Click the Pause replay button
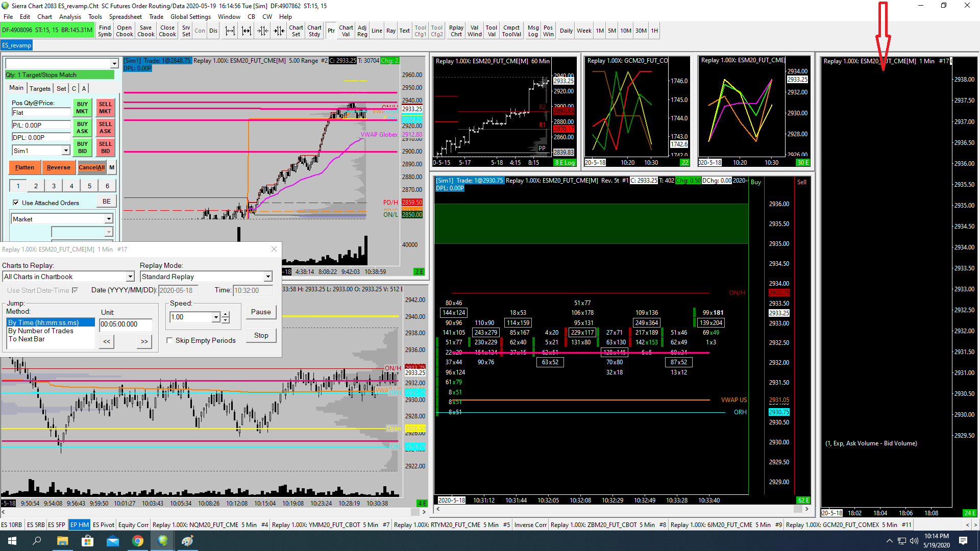980x551 pixels. click(261, 312)
